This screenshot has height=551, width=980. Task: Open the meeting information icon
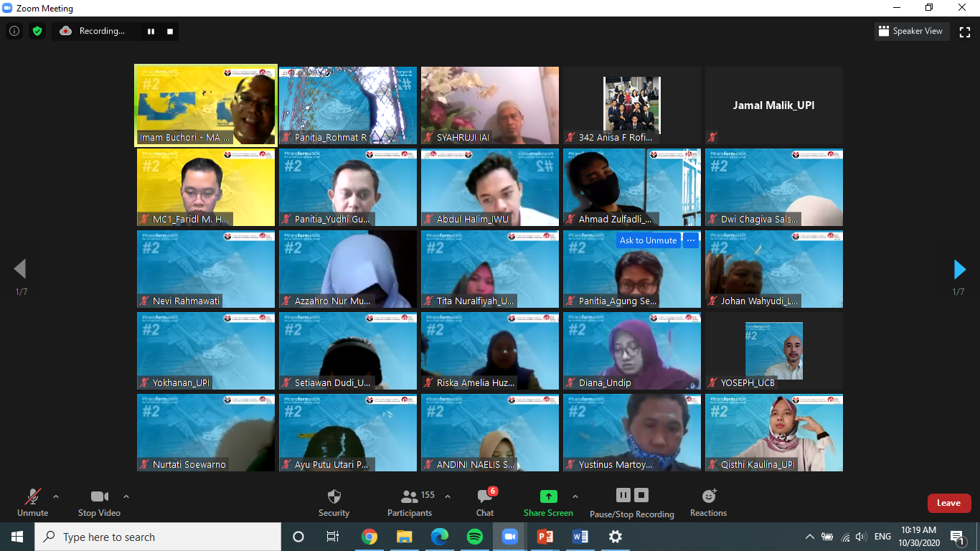click(x=14, y=31)
